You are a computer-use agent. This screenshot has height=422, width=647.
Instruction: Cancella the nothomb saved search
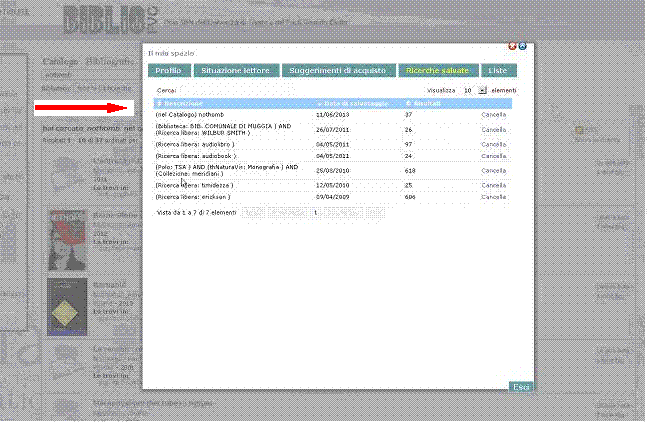point(494,115)
